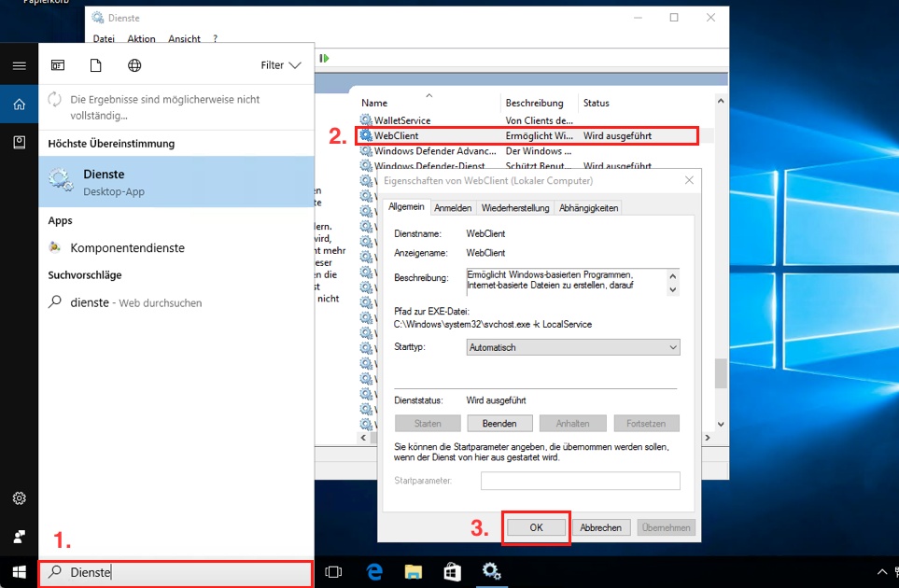Click the Task View icon in taskbar

click(x=333, y=572)
